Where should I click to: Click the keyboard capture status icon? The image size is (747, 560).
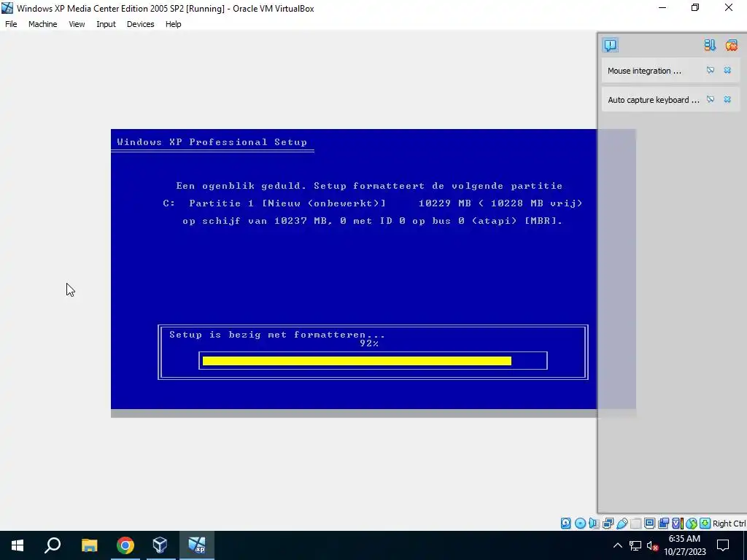pos(705,524)
